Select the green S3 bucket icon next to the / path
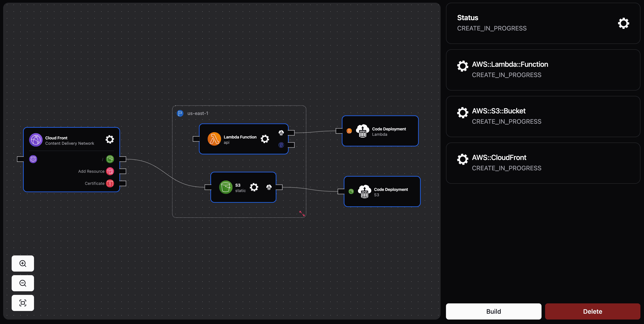Image resolution: width=644 pixels, height=324 pixels. pos(110,159)
